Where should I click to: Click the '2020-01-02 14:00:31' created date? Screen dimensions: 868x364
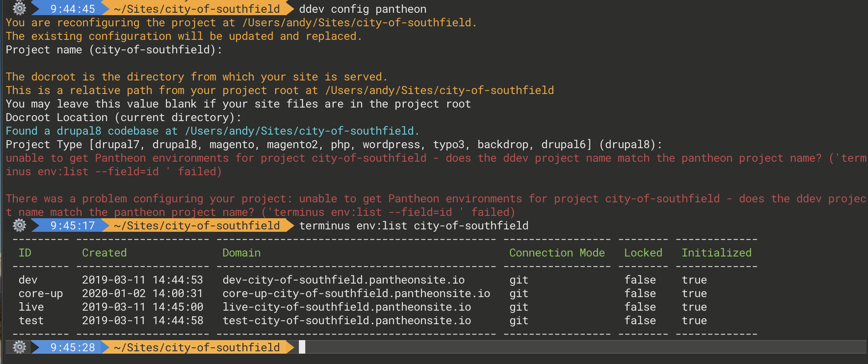pos(143,294)
